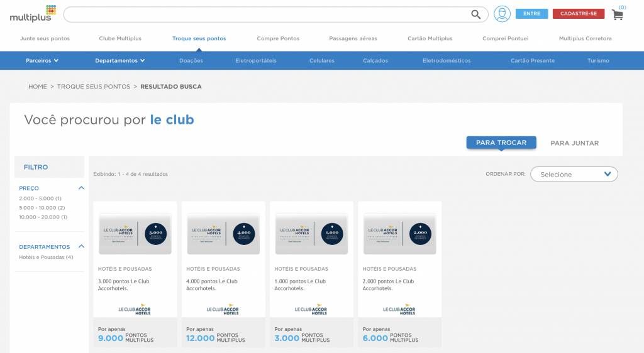
Task: Filter by price 5.000 - 10.000
Action: pos(42,208)
